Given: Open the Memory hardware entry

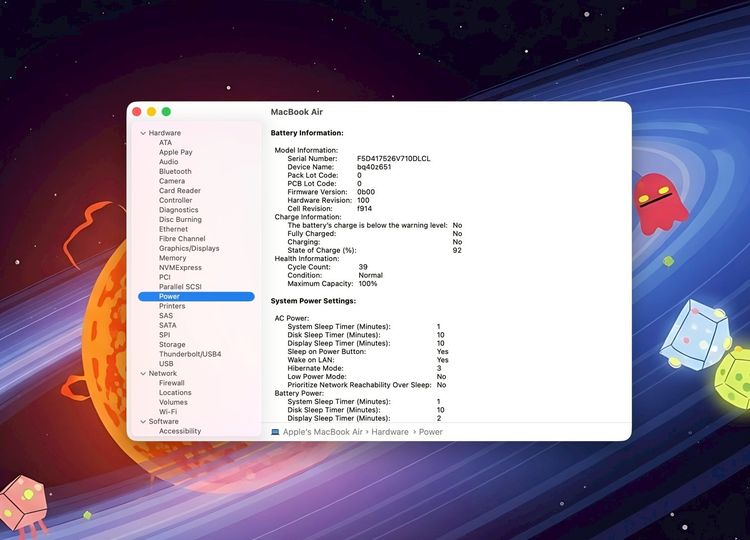Looking at the screenshot, I should (x=172, y=258).
